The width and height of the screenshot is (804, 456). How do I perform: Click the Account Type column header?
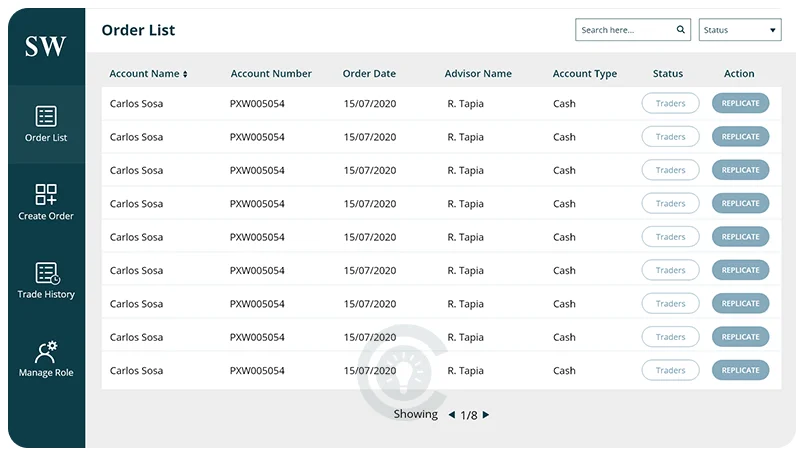(x=585, y=74)
